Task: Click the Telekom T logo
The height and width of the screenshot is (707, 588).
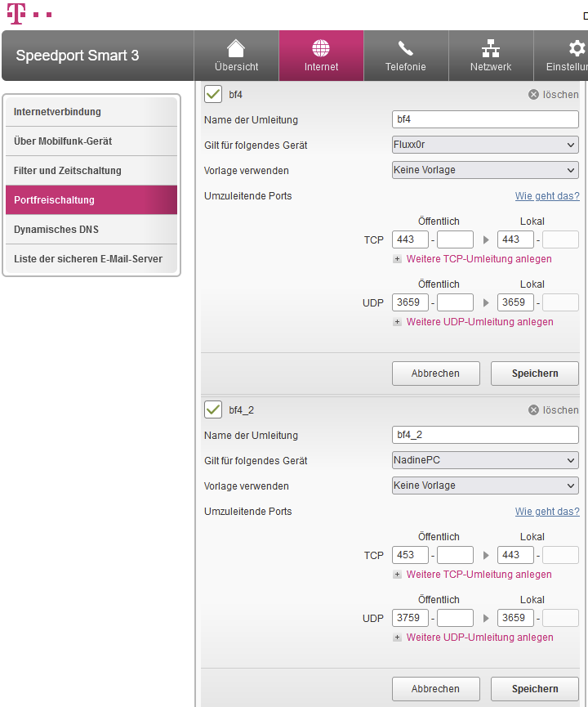Action: 16,14
